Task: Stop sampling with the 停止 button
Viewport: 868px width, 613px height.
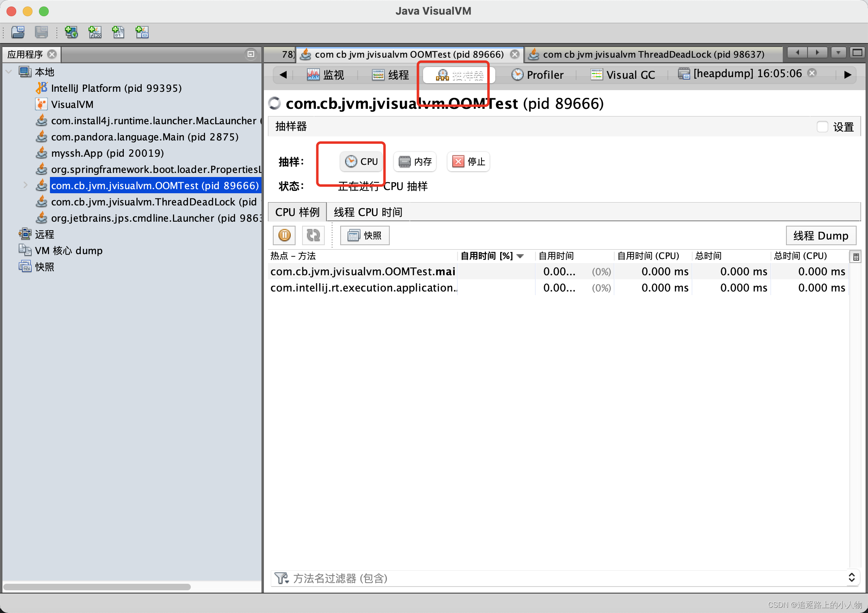Action: [469, 162]
